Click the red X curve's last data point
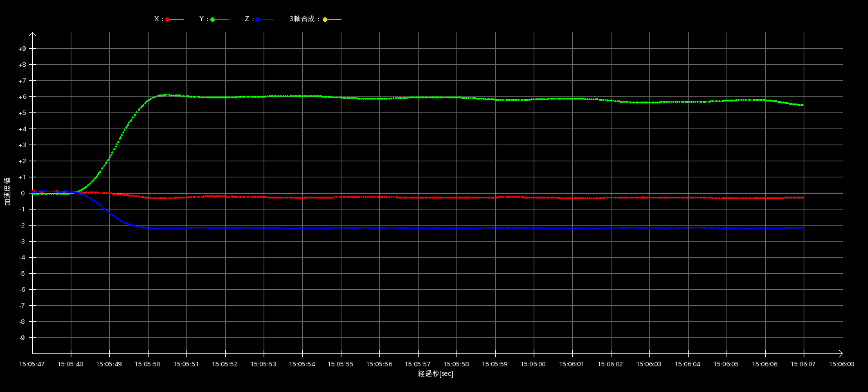The image size is (868, 392). [x=802, y=198]
